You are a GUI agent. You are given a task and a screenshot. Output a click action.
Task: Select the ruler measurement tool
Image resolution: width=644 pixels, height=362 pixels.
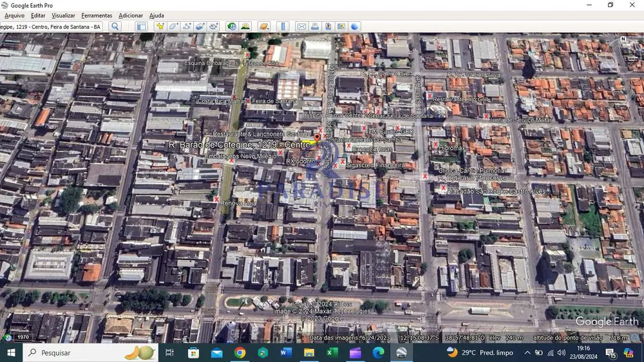coord(283,26)
